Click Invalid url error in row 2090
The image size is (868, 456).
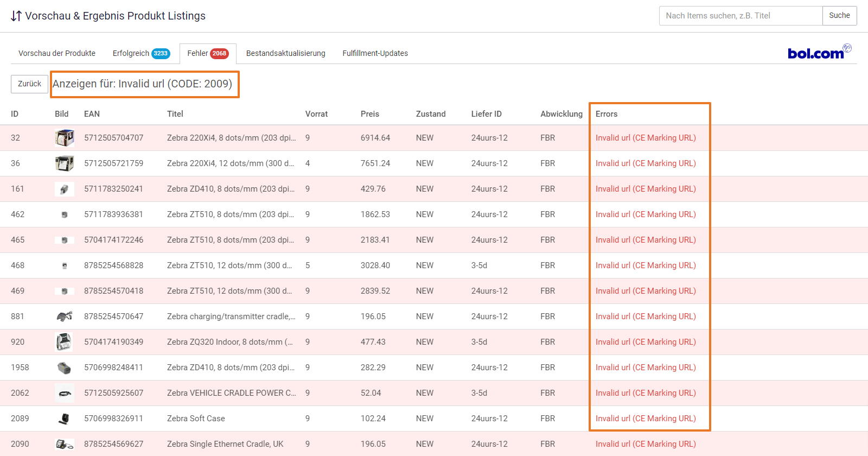pyautogui.click(x=646, y=444)
